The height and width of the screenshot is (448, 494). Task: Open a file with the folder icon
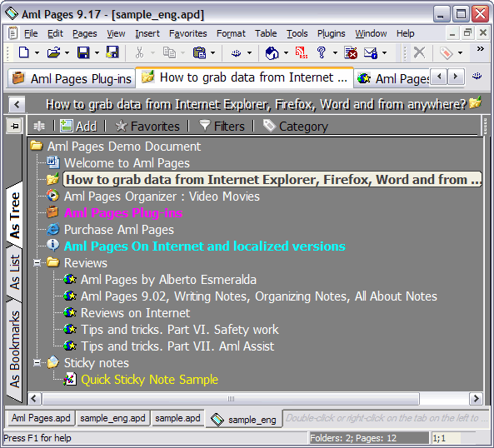53,52
